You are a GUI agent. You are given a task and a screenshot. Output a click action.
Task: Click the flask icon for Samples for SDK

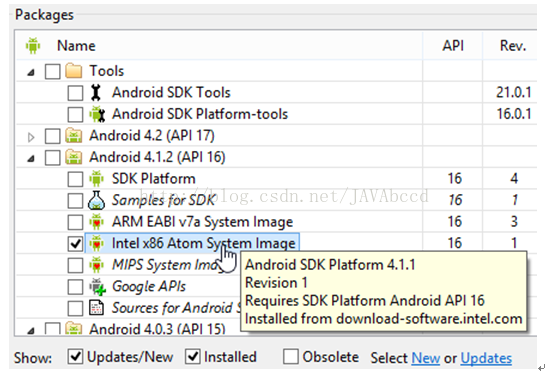tap(96, 200)
